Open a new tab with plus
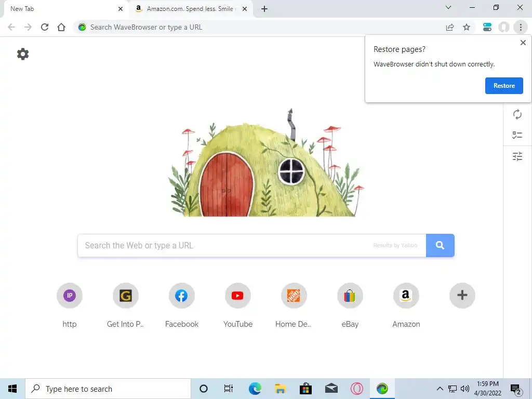Viewport: 532px width, 399px height. click(x=264, y=9)
